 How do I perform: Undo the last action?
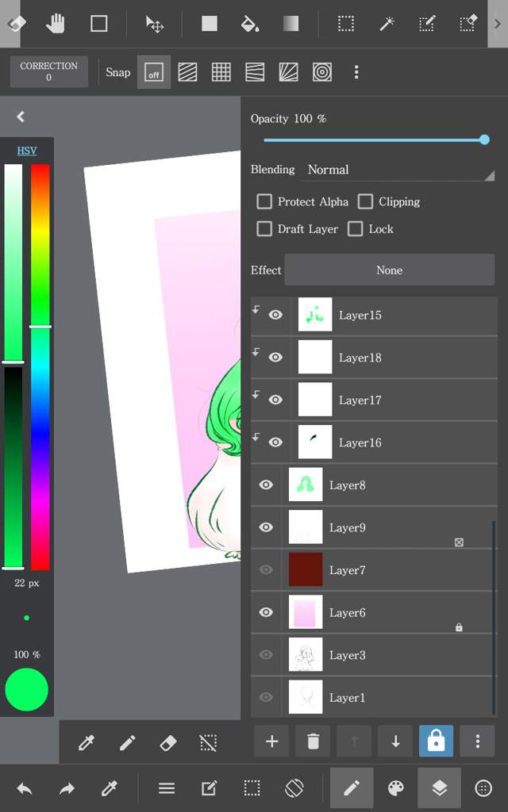tap(25, 789)
